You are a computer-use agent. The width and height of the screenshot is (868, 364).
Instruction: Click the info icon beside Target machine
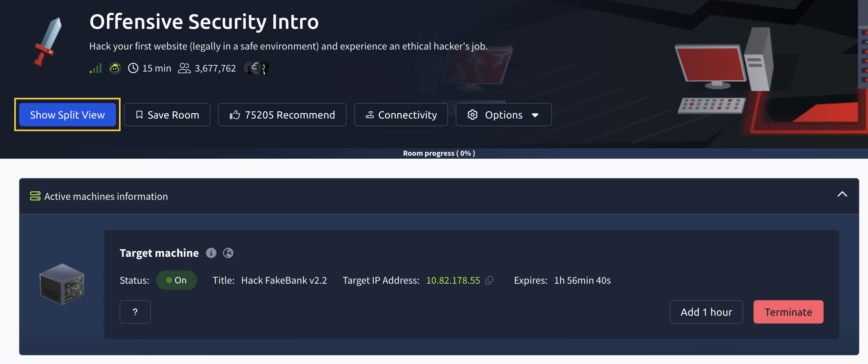point(211,253)
